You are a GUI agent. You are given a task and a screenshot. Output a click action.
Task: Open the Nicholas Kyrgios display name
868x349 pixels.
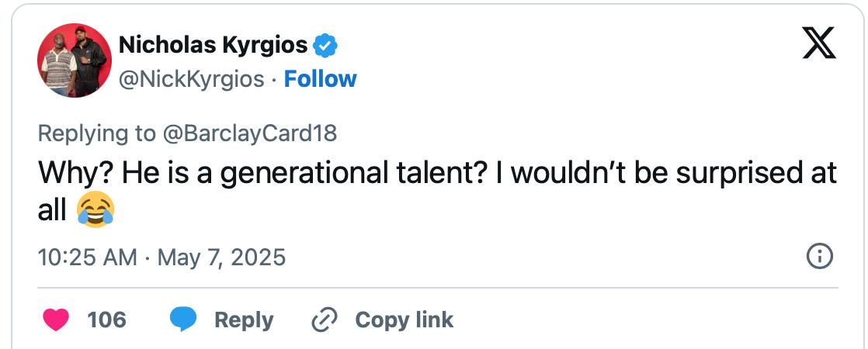[213, 46]
